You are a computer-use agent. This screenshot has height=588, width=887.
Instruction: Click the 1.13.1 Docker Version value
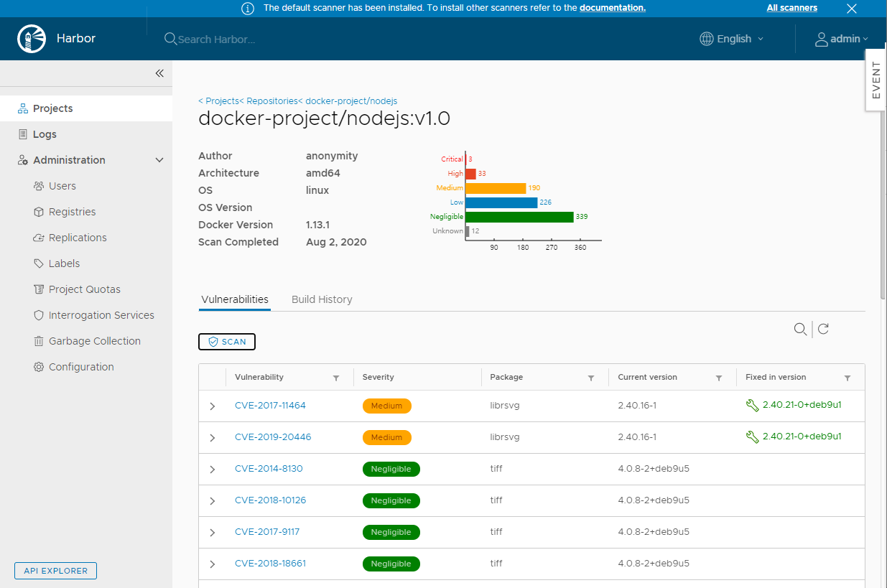[x=317, y=225]
